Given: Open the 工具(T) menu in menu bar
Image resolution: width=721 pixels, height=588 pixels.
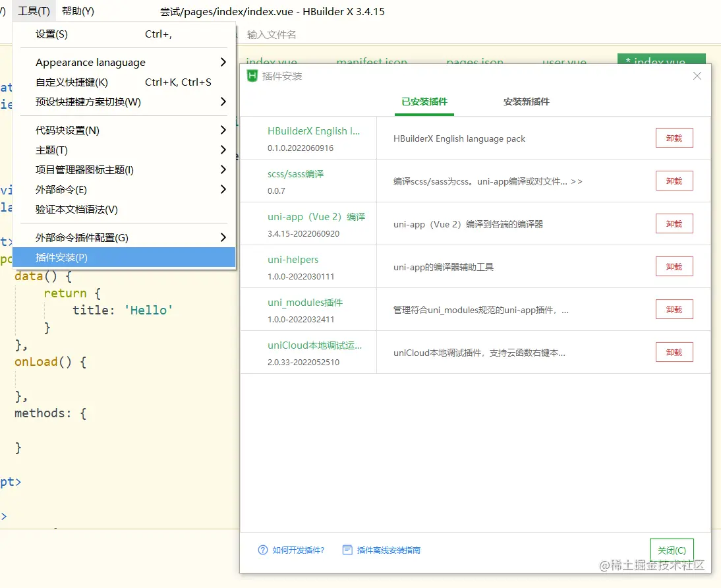Looking at the screenshot, I should [x=34, y=11].
